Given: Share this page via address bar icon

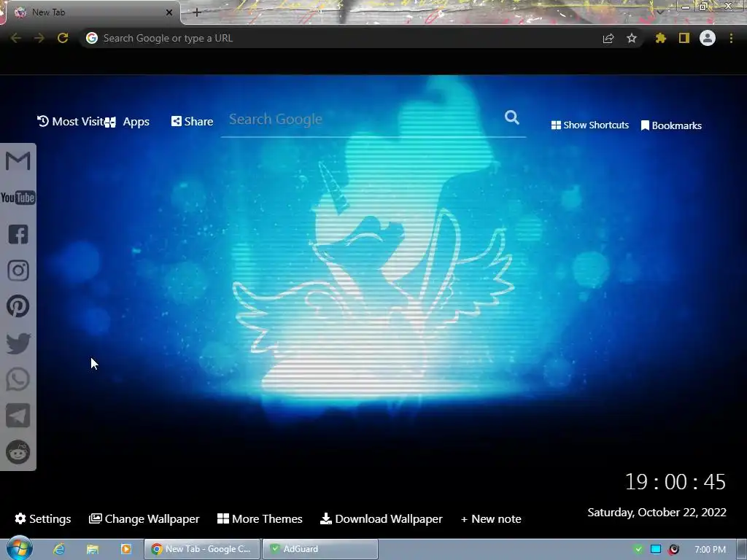Looking at the screenshot, I should (x=608, y=38).
